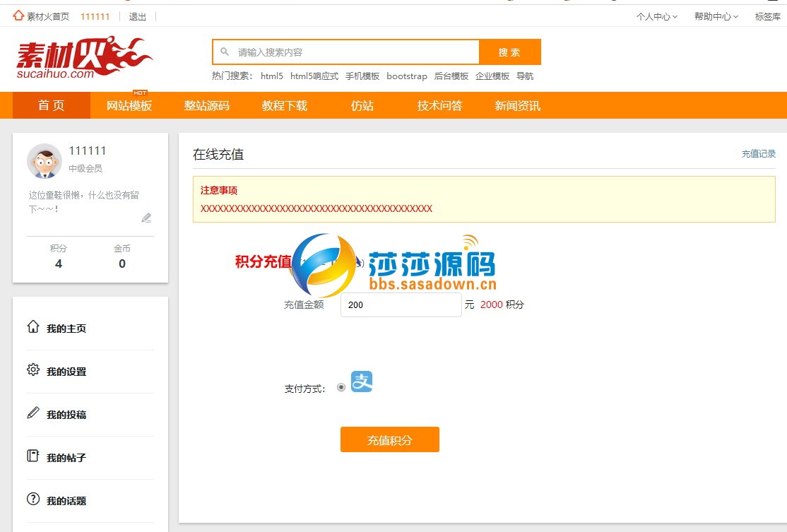Click the 2000 积分 amount text

point(502,305)
